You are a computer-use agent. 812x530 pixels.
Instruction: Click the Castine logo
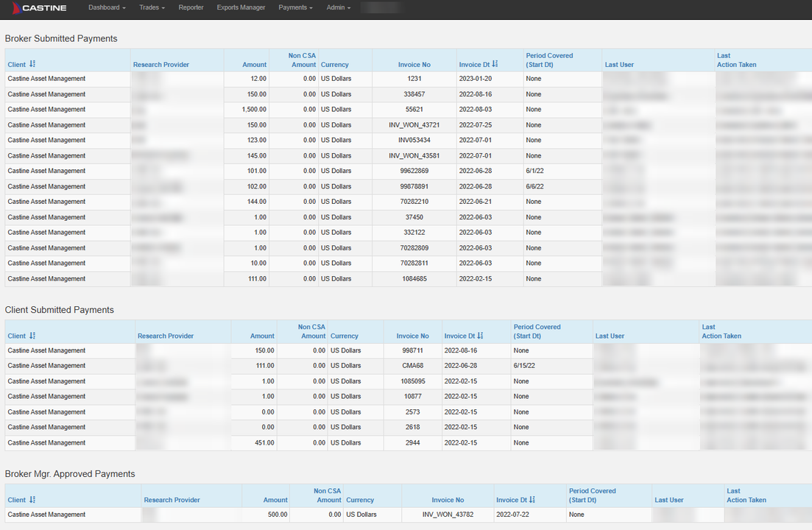39,8
